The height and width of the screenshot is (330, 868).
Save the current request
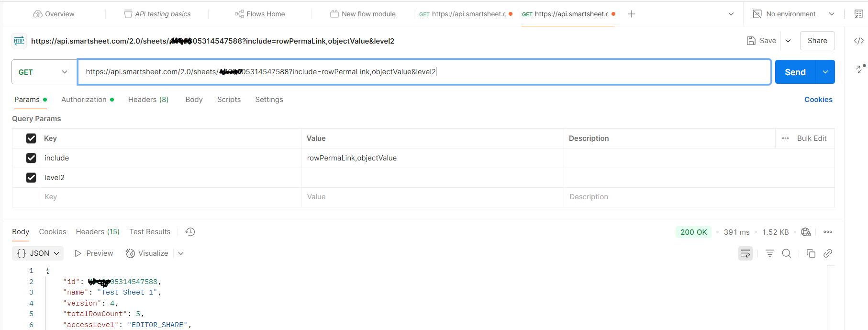pyautogui.click(x=762, y=41)
